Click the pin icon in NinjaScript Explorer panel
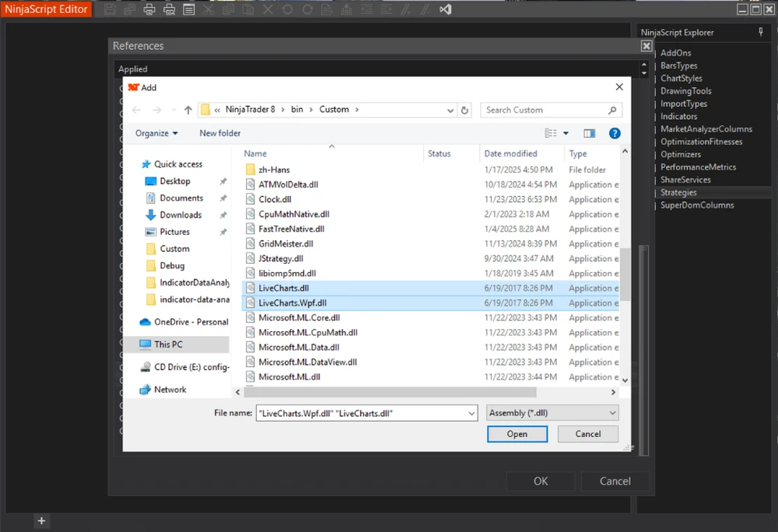 click(761, 32)
